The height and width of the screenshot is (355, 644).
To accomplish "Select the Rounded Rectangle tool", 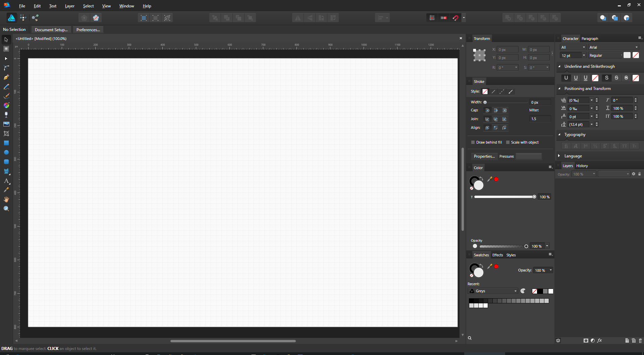I will pos(6,162).
